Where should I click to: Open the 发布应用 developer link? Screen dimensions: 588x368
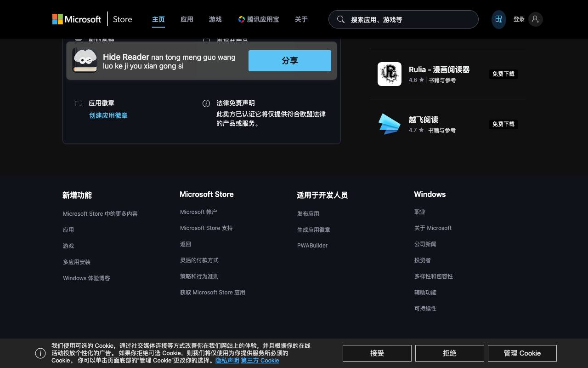(x=308, y=214)
